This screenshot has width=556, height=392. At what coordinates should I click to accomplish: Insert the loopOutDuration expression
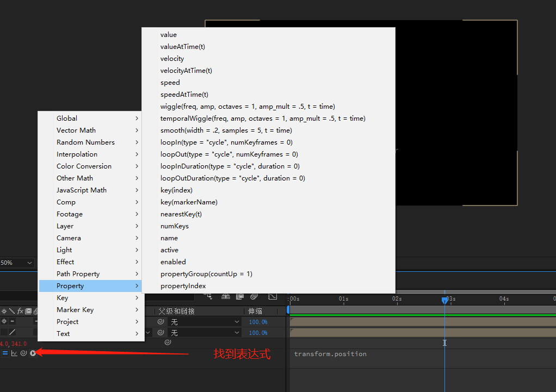(268, 178)
